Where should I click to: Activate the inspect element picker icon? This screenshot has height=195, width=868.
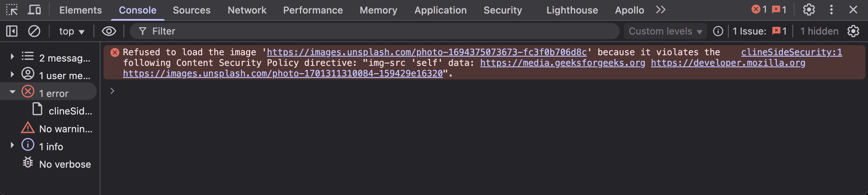pos(12,10)
